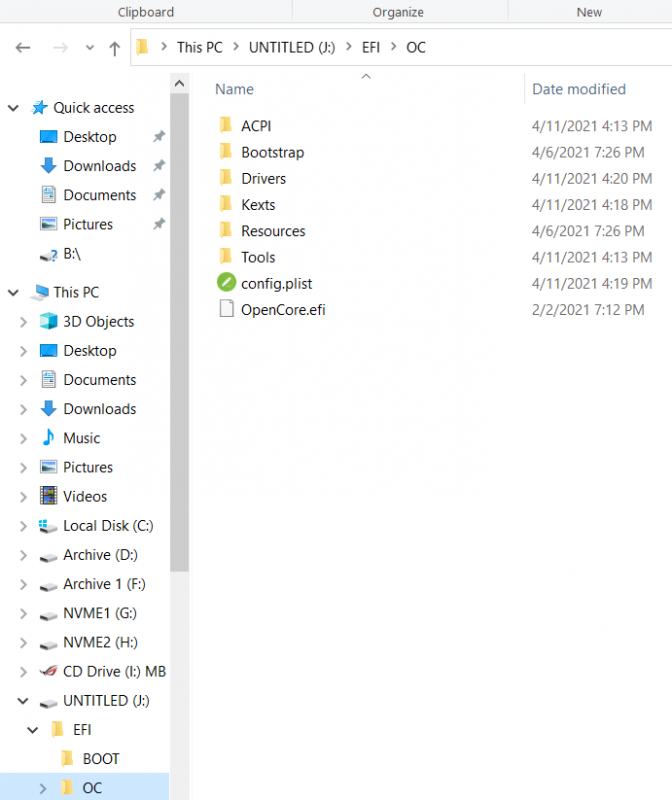The image size is (672, 800).
Task: Expand the 3D Objects node
Action: coord(23,322)
